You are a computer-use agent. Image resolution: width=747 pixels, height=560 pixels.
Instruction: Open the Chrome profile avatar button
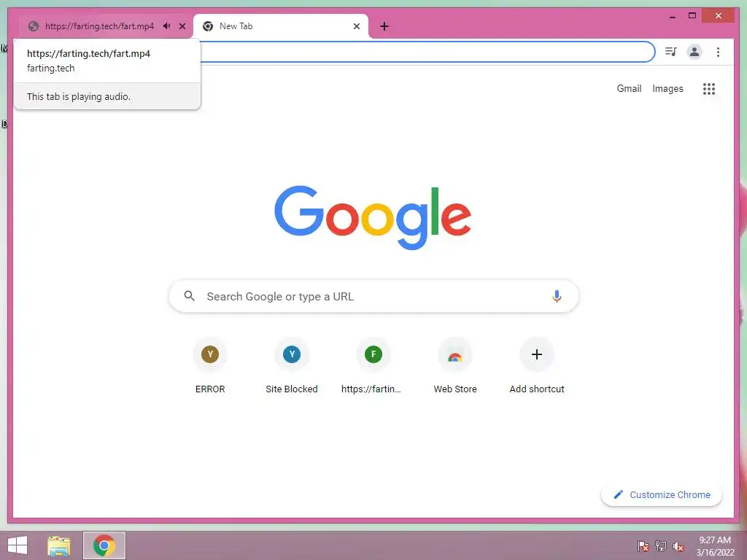694,52
